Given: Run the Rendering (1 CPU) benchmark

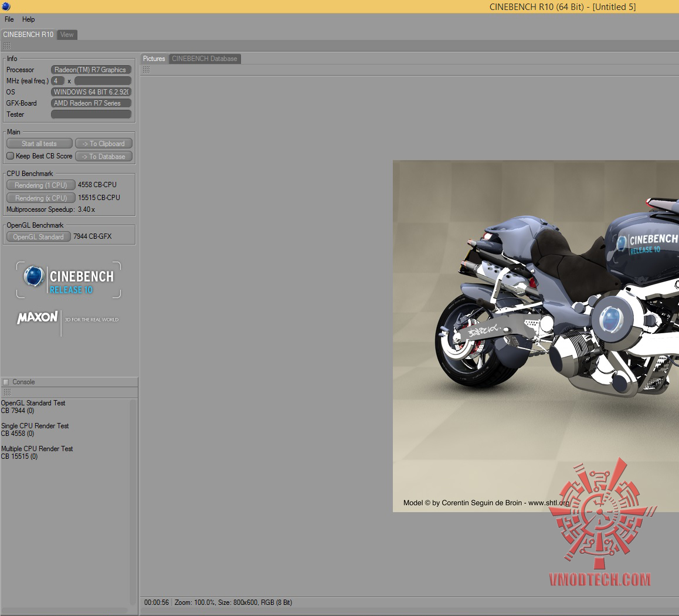Looking at the screenshot, I should (40, 185).
